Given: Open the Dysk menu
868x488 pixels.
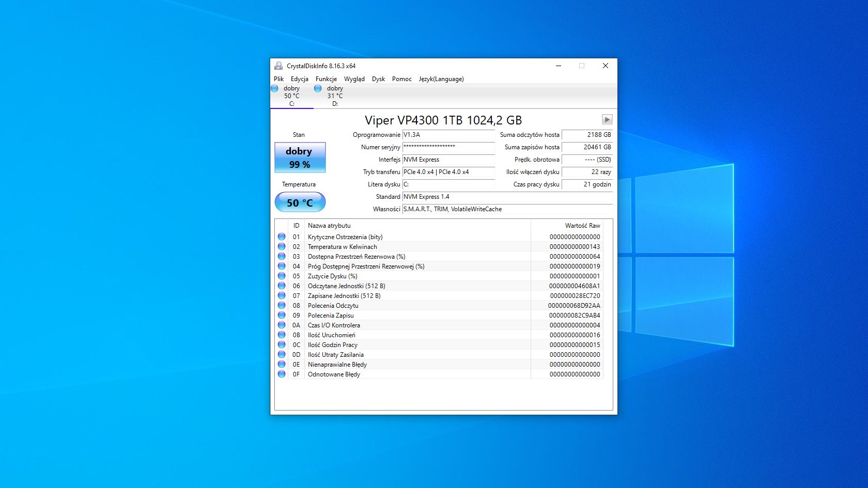Looking at the screenshot, I should click(378, 79).
